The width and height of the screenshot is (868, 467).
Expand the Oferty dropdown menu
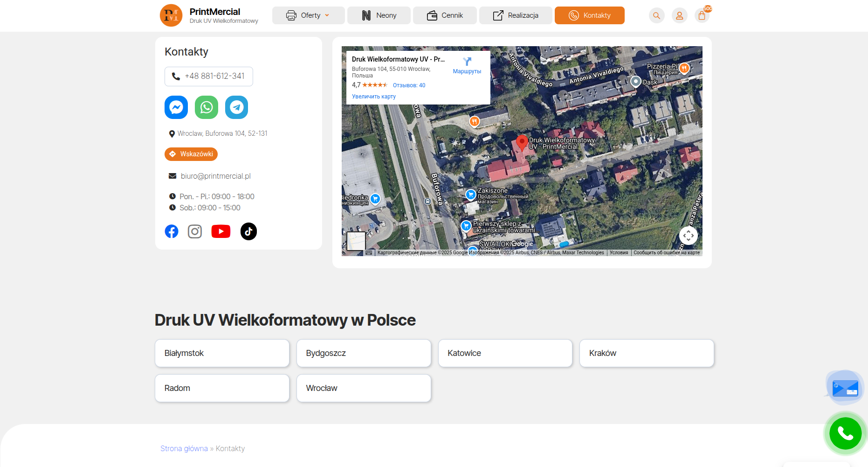click(x=308, y=15)
